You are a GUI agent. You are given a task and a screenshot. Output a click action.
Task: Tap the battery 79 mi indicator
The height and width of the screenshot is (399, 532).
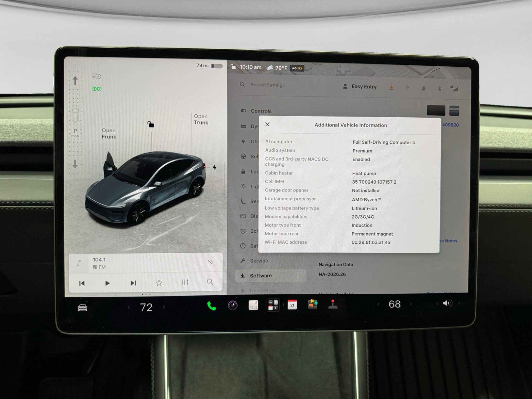[210, 66]
